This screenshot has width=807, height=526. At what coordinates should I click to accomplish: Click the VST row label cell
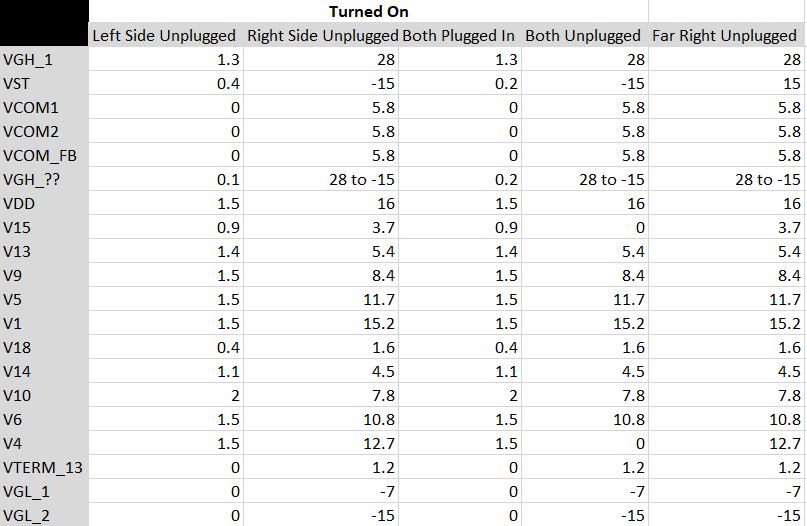coord(44,83)
